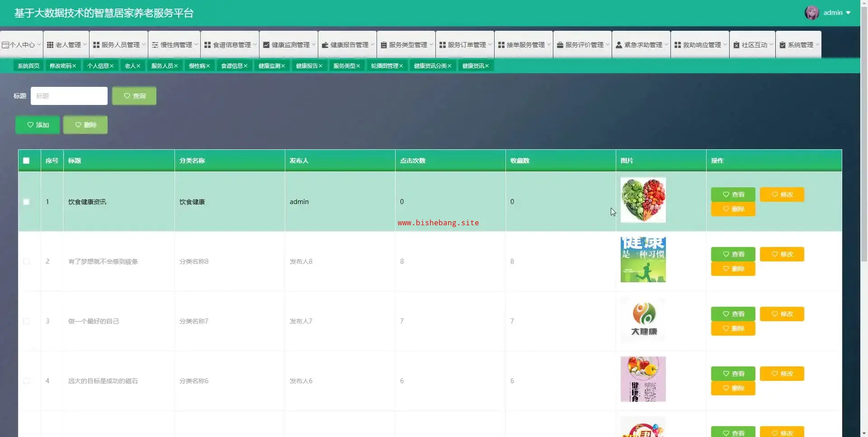Edit the 有了梦想就不会感到疲惫 row
The height and width of the screenshot is (437, 868).
pos(782,254)
